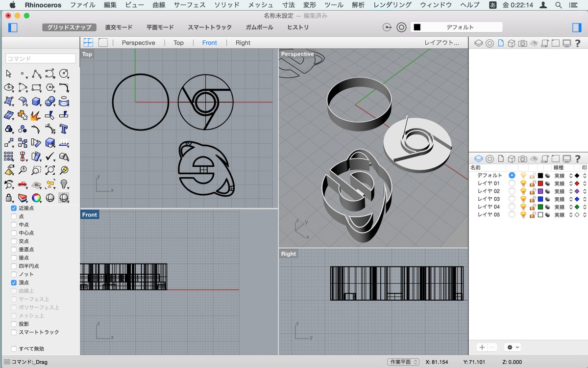Select the Box solid tool

(36, 102)
